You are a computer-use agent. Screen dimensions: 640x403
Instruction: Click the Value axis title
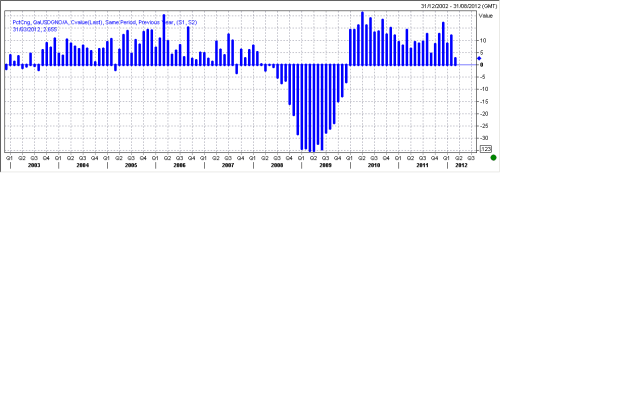point(486,16)
